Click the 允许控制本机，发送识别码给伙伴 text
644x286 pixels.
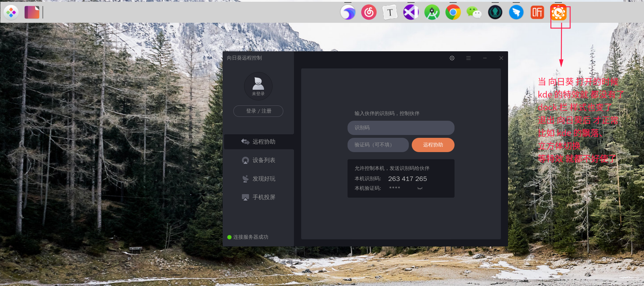[392, 168]
